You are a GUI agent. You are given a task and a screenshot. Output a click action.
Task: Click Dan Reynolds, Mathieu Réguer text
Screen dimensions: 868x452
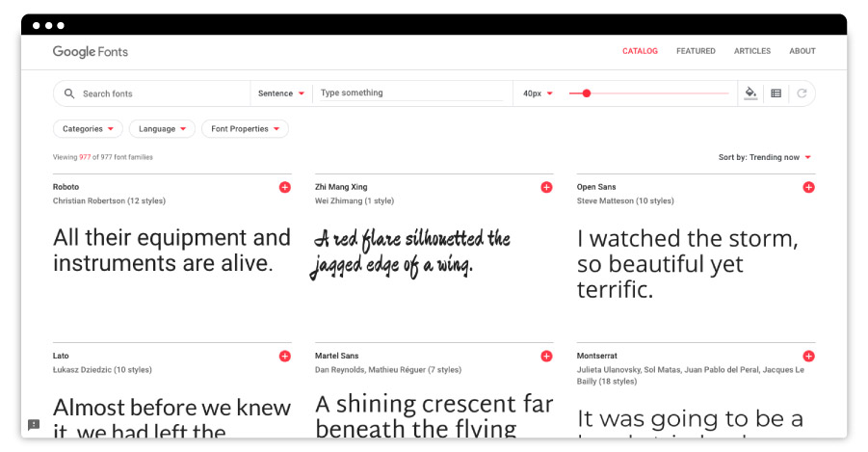(x=387, y=369)
